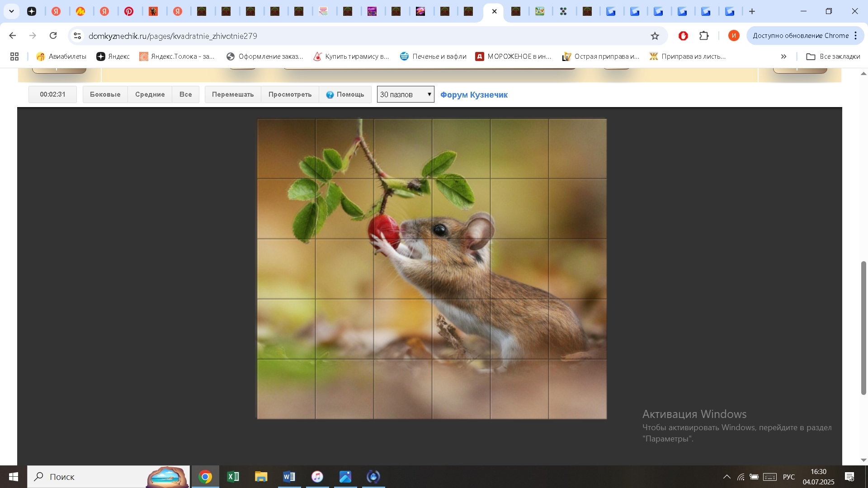Switch to the first Yandex tab
Image resolution: width=868 pixels, height=488 pixels.
pos(56,11)
